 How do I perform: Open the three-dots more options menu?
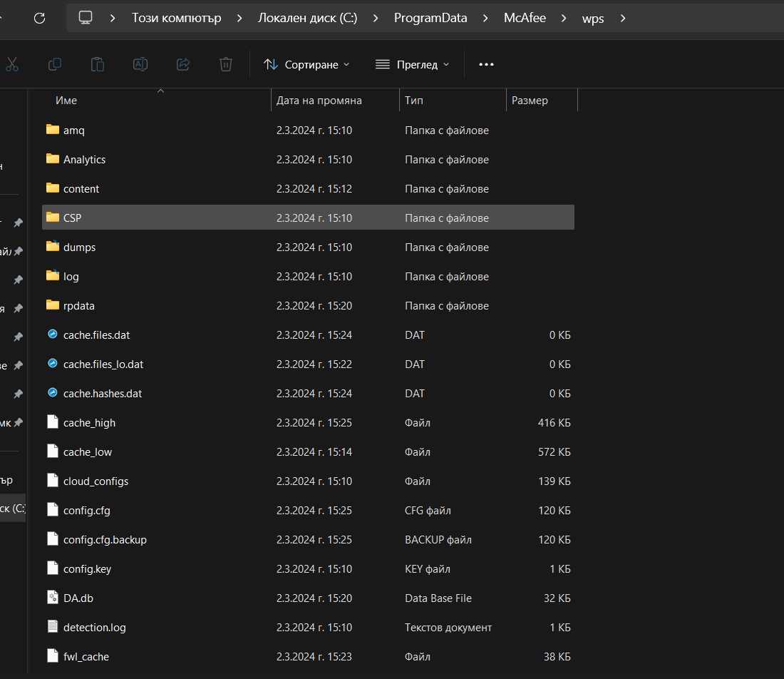[x=486, y=64]
